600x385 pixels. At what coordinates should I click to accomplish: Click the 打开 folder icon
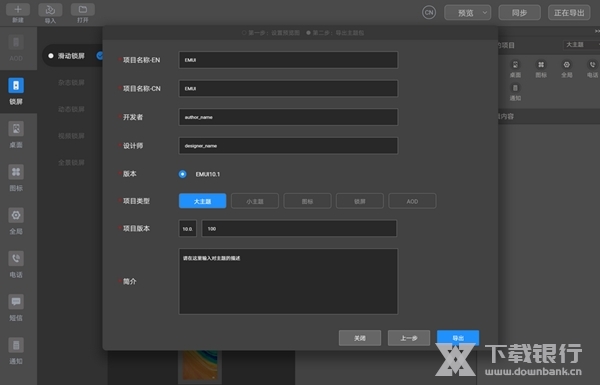83,10
